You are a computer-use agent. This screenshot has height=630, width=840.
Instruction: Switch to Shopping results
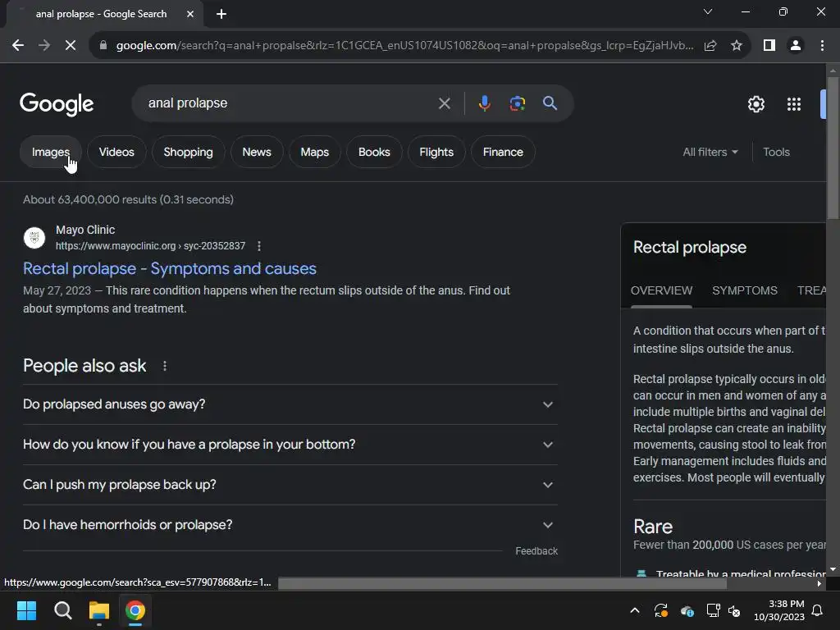click(188, 152)
